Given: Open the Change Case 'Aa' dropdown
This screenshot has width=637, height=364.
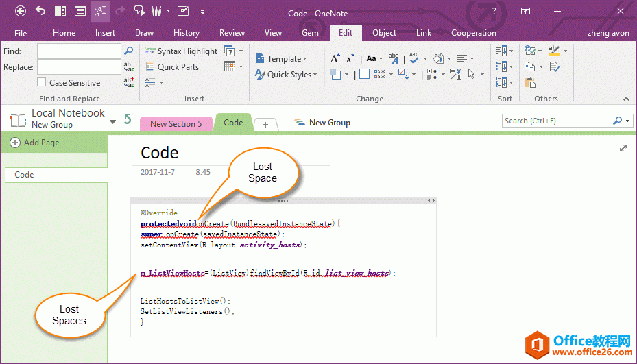Looking at the screenshot, I should 374,59.
